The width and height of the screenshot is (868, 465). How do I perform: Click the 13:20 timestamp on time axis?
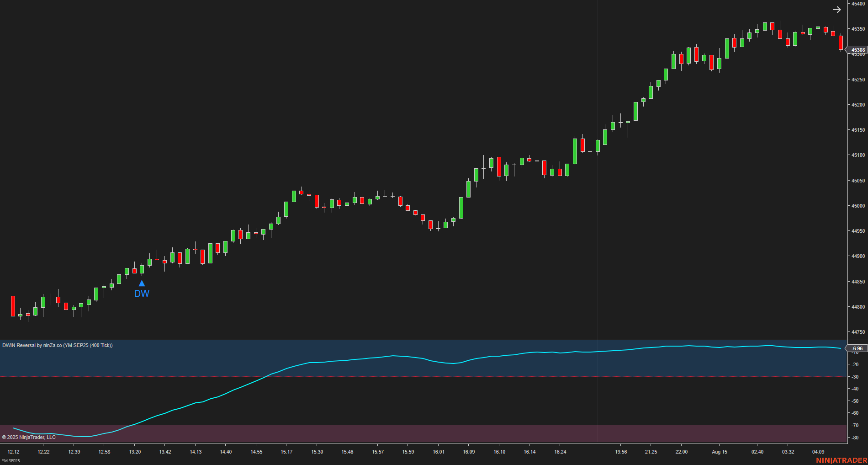[135, 452]
